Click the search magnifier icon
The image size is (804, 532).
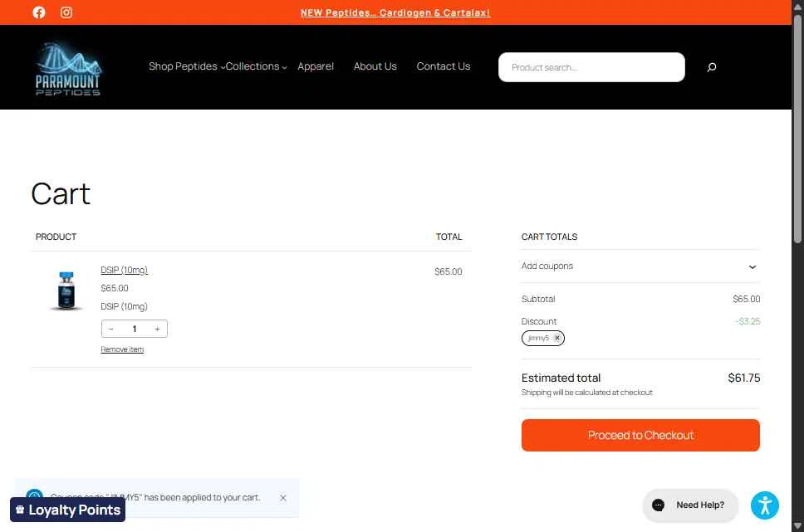[711, 67]
